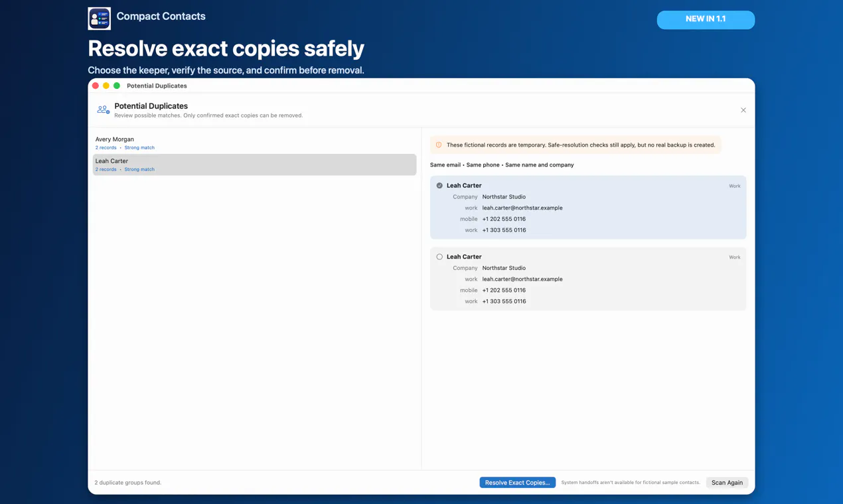843x504 pixels.
Task: Click work number +1 303 555 0116 in second card
Action: (504, 301)
